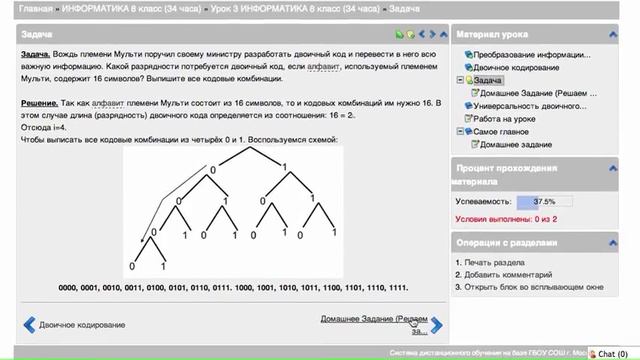Click the big right arrow at bottom

436,325
